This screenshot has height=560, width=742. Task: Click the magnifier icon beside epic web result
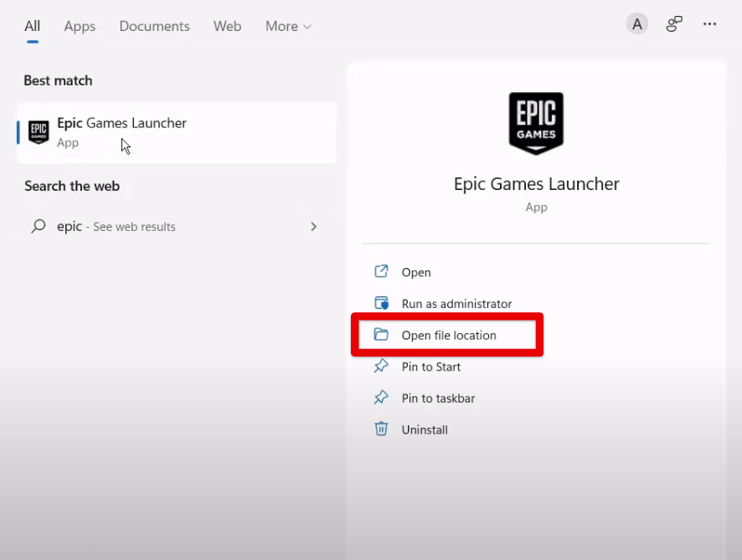pos(39,226)
